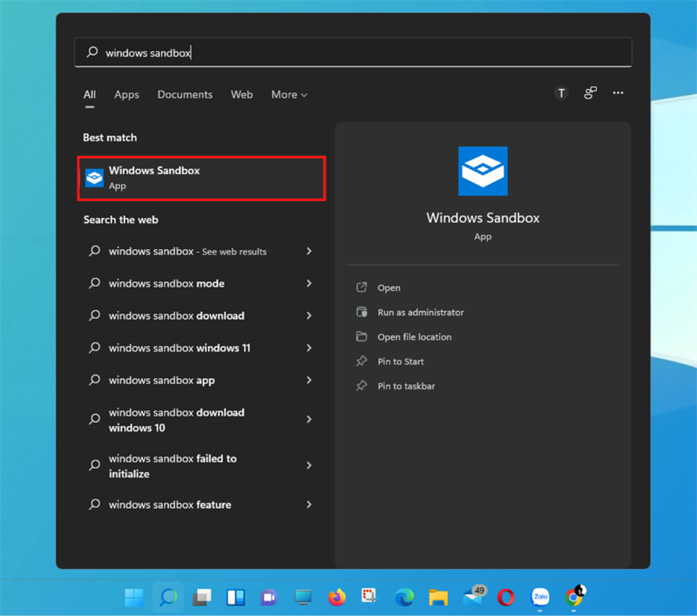Click into the search box with 'windows sandbox'
This screenshot has height=616, width=697.
point(354,52)
